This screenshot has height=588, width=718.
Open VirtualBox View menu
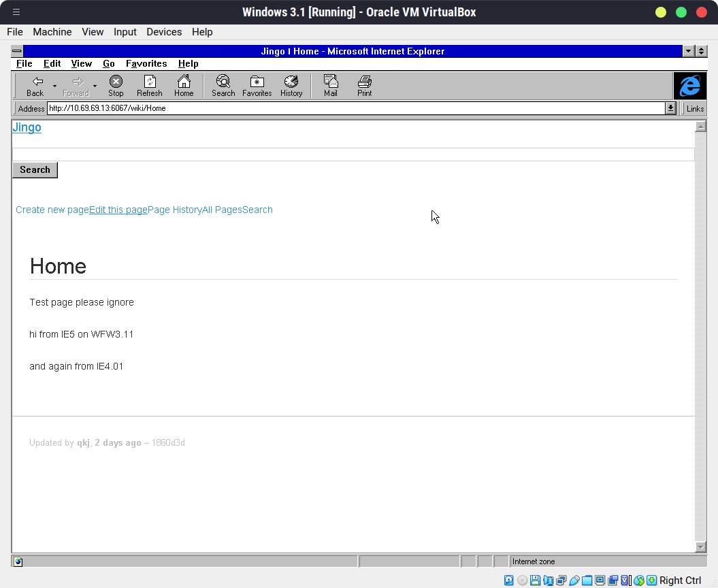coord(93,32)
